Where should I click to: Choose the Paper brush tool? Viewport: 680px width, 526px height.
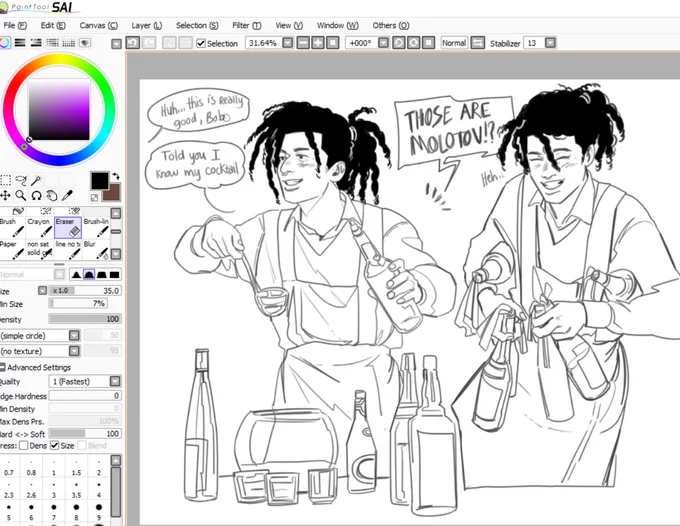[x=12, y=250]
